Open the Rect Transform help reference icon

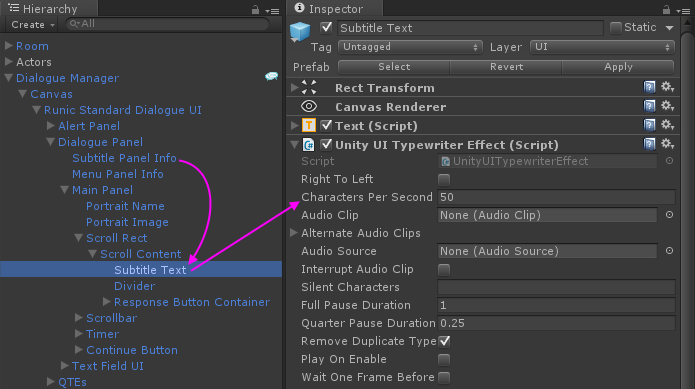point(649,87)
